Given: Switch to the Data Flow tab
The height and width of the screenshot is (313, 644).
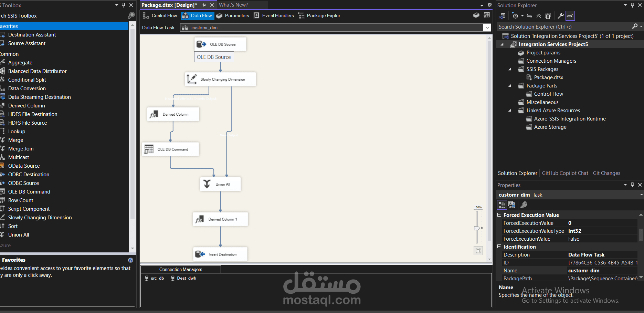Looking at the screenshot, I should [197, 15].
